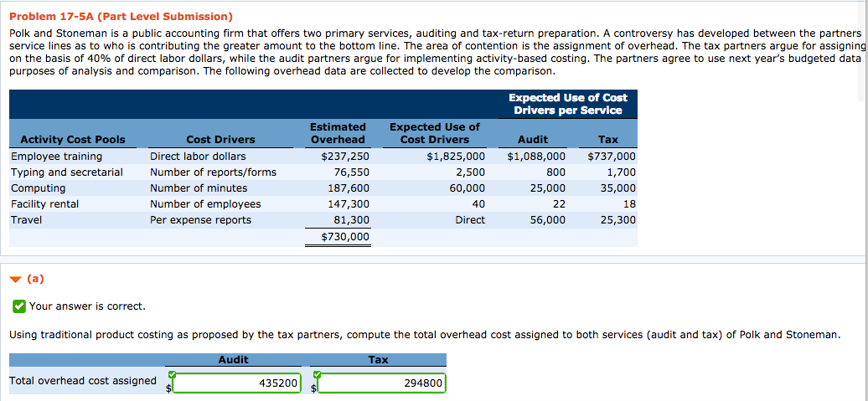
Task: Click the 81,300 estimated overhead value
Action: point(352,220)
